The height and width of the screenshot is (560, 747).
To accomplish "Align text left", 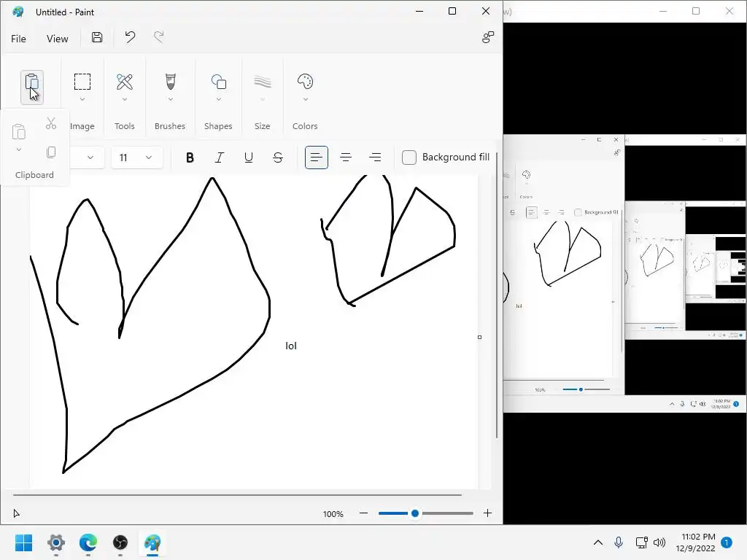I will point(317,157).
